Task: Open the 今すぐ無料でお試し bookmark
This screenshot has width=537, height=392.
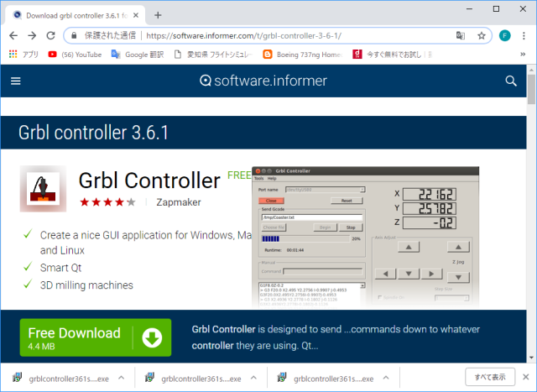Action: 393,55
